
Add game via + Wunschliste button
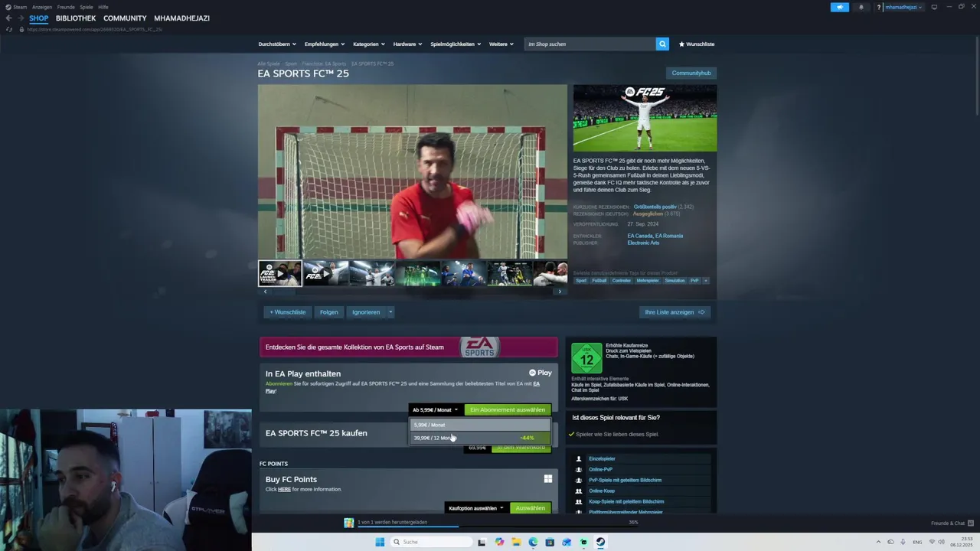[x=288, y=312]
